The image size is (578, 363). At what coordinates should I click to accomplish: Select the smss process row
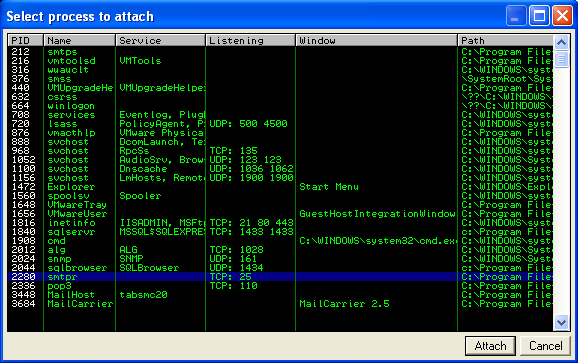tap(280, 79)
